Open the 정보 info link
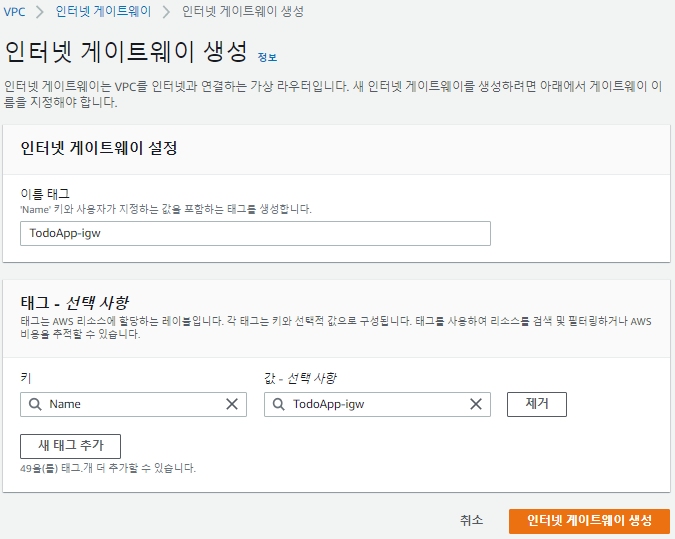675x539 pixels. click(x=267, y=57)
